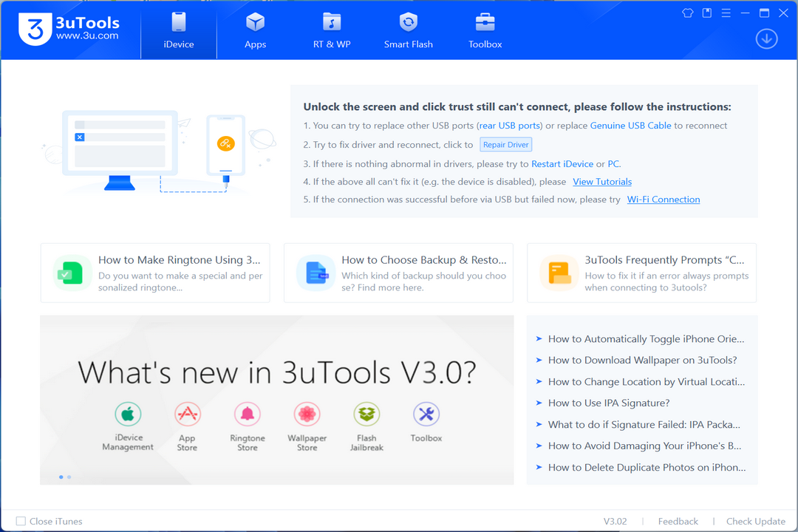Click the iDevice Management apple icon
798x532 pixels.
(128, 414)
